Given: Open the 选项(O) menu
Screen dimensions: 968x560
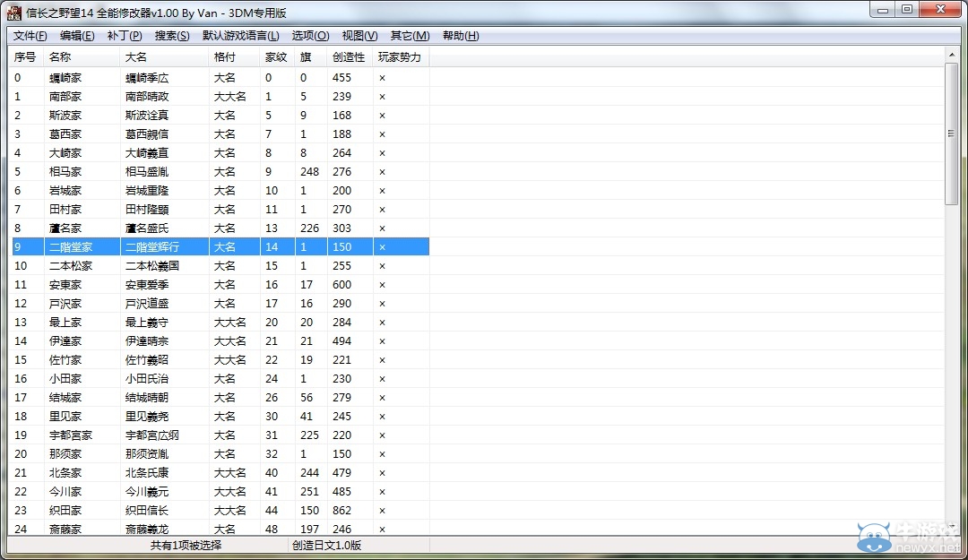Looking at the screenshot, I should (x=310, y=36).
